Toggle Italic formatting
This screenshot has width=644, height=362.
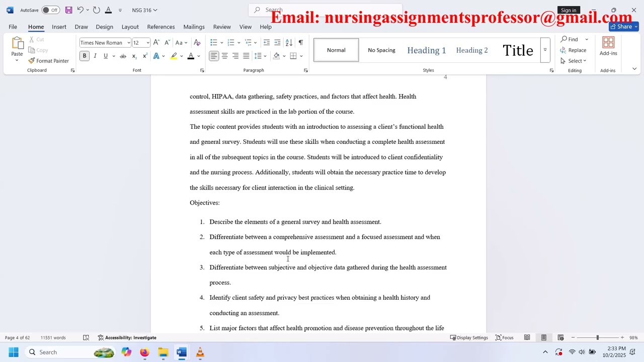coord(95,56)
